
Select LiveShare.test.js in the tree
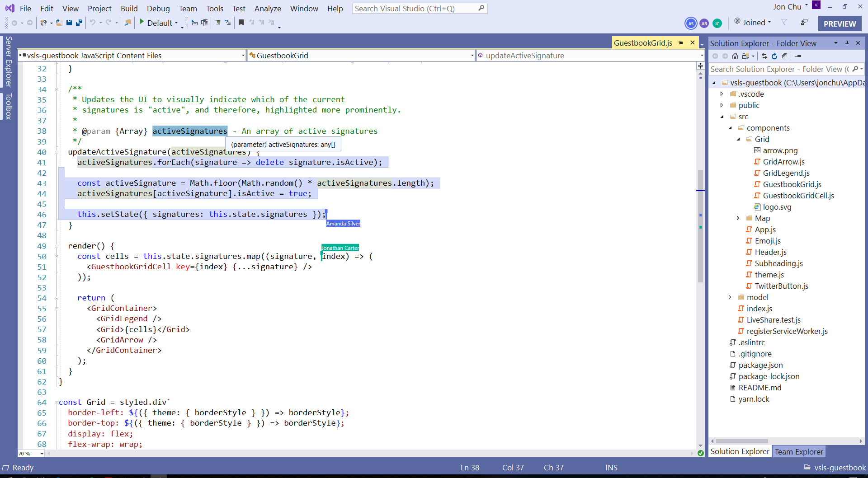[774, 320]
